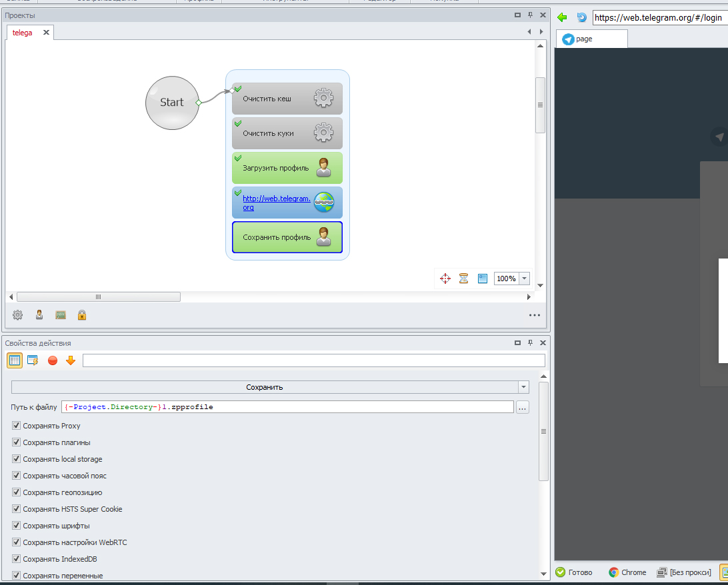The image size is (728, 585).
Task: Disable Сохранять геопозицию
Action: click(16, 492)
